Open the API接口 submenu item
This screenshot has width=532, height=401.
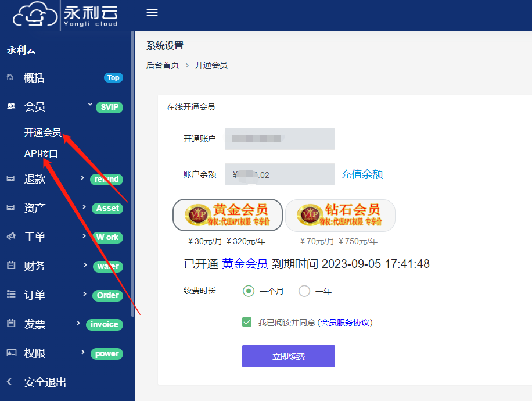pyautogui.click(x=41, y=154)
